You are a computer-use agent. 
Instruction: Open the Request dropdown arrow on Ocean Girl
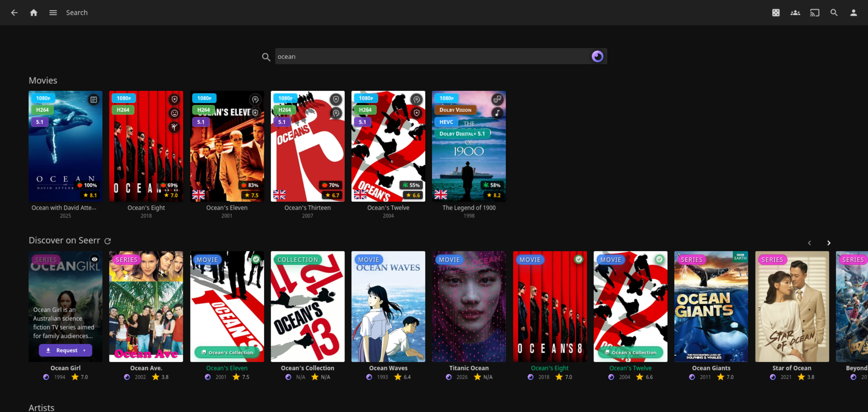click(84, 350)
